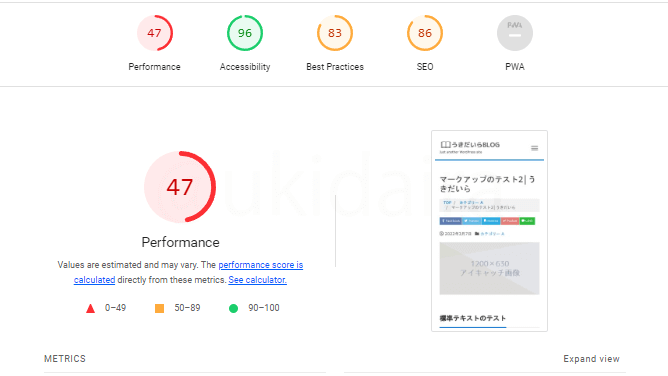Select the PWA category label
Screen dimensions: 668x376
pos(515,67)
